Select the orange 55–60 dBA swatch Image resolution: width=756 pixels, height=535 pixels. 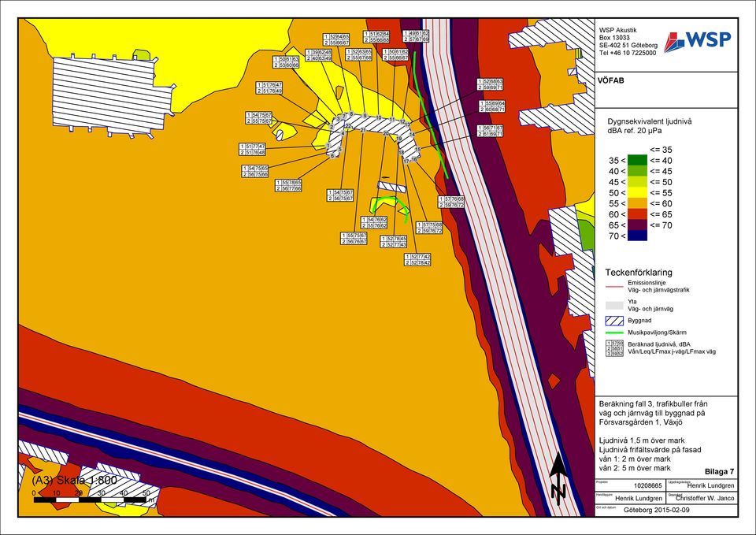pos(638,203)
